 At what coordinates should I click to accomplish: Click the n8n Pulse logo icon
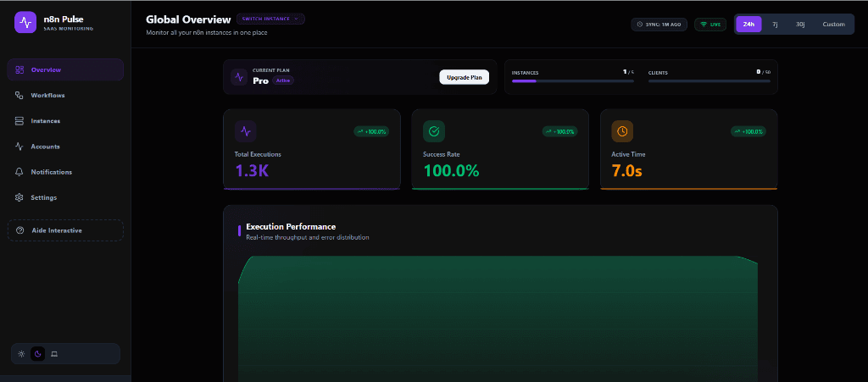25,23
